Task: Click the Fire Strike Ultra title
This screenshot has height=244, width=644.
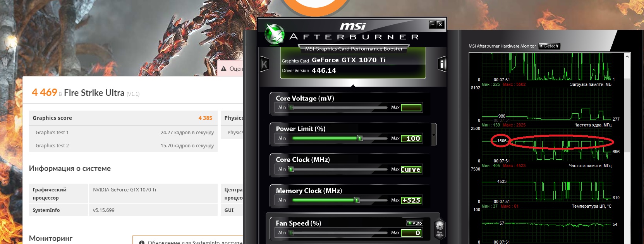Action: [94, 93]
